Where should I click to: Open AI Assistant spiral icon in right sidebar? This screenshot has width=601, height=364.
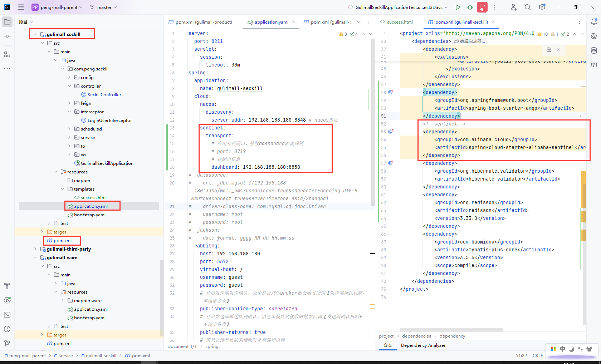click(x=594, y=36)
